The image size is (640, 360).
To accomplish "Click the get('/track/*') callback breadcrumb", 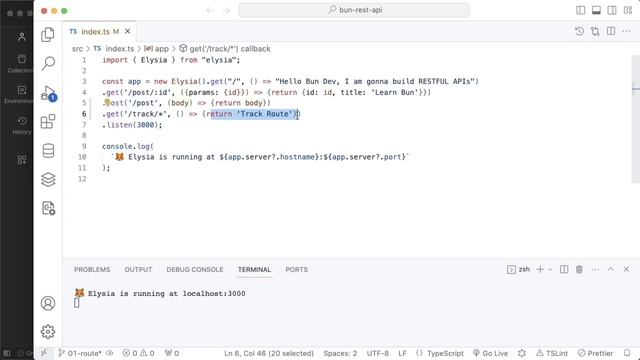I will [225, 49].
